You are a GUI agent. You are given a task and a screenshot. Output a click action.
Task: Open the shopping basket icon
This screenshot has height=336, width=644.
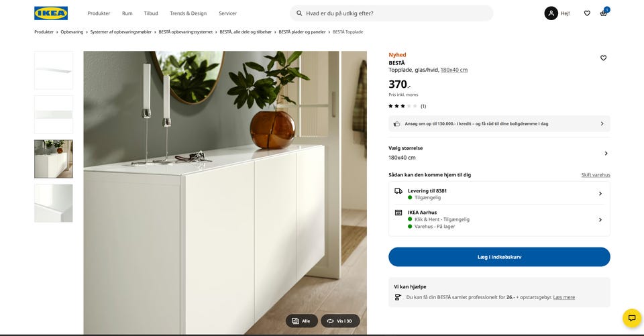(603, 13)
